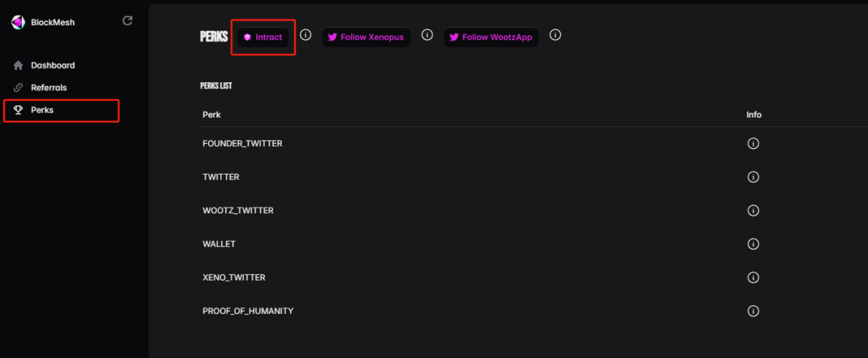Click the Intract button
Viewport: 868px width, 358px height.
point(263,38)
